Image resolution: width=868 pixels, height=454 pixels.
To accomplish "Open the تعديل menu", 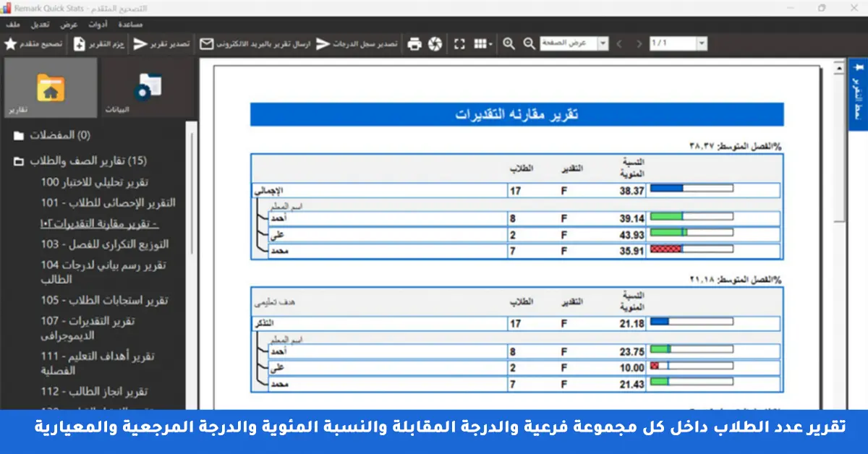I will coord(40,24).
